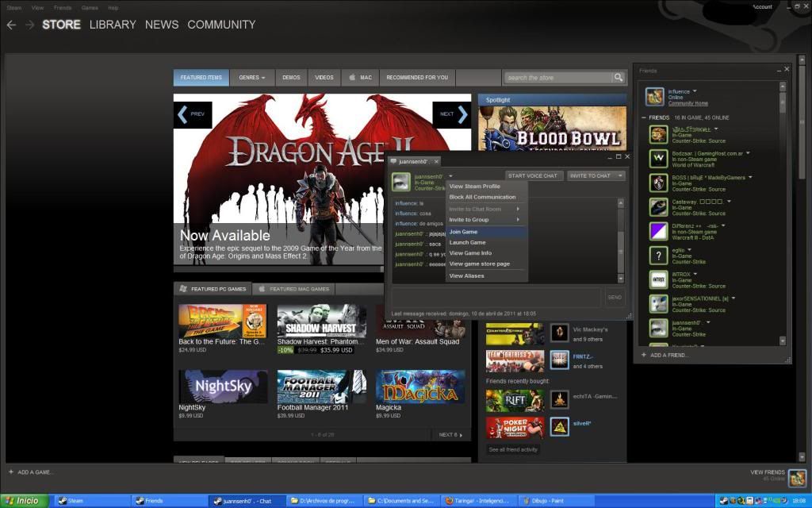Click silveR avatar under Friends recently bought
The width and height of the screenshot is (812, 508).
pos(559,426)
